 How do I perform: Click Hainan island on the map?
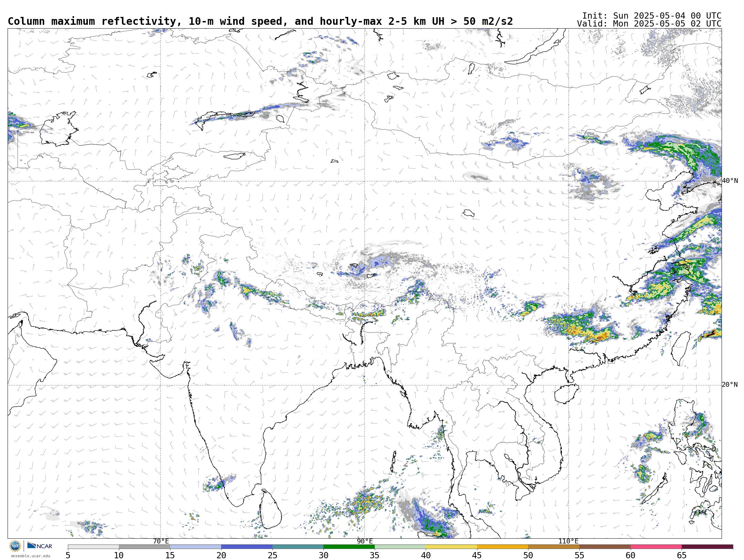(x=566, y=394)
